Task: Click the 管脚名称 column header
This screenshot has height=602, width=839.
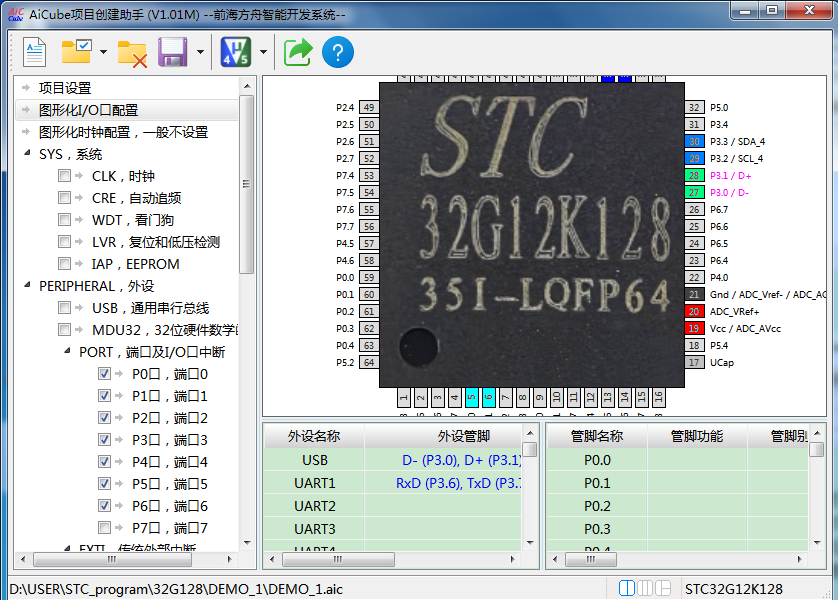Action: (x=597, y=436)
